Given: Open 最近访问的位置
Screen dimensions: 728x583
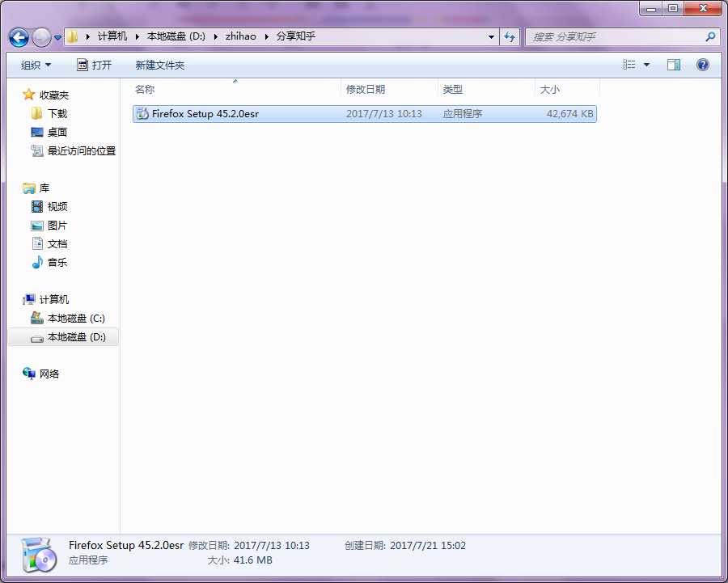Looking at the screenshot, I should 81,151.
